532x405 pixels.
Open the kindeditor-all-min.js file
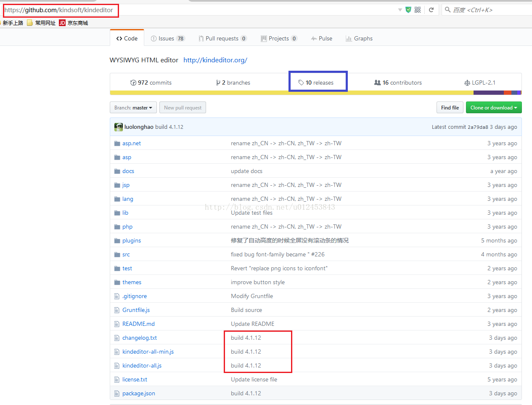148,352
